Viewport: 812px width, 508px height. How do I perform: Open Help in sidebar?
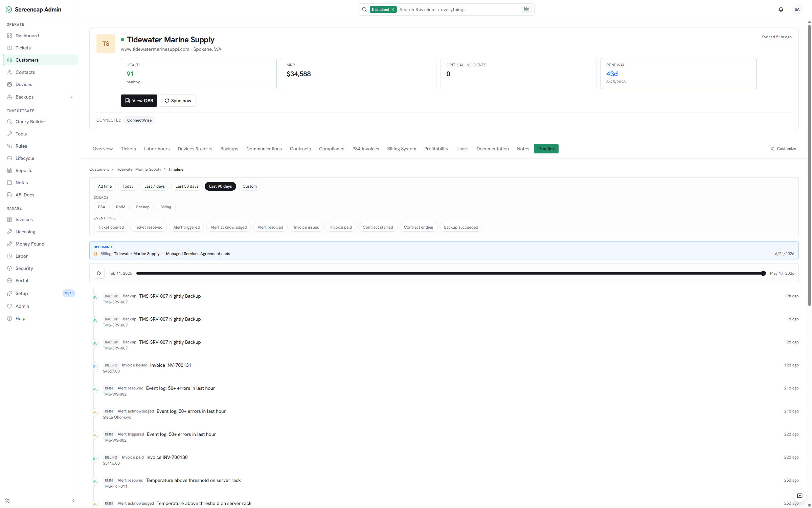click(x=40, y=318)
